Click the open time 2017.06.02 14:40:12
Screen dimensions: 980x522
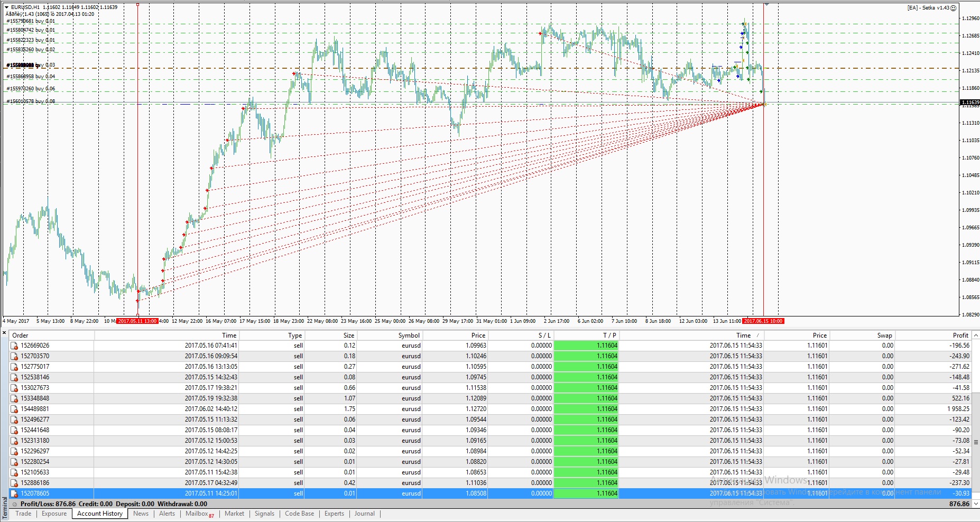[211, 409]
